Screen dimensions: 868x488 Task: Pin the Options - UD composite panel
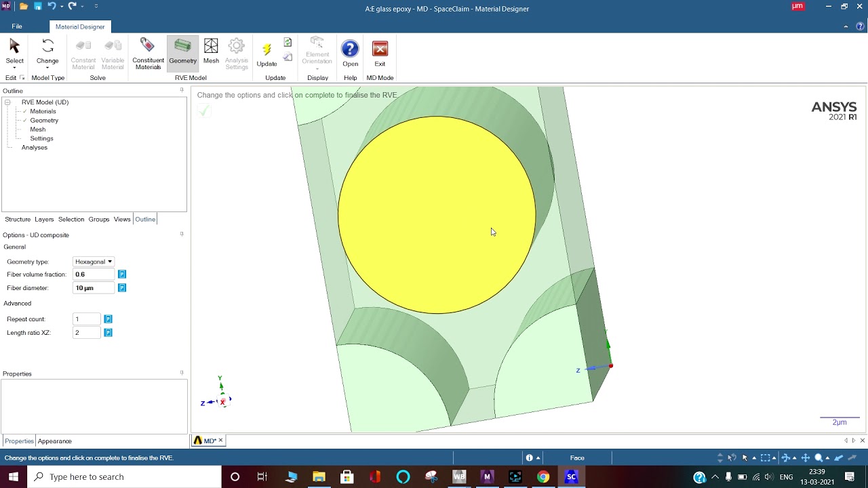coord(181,235)
